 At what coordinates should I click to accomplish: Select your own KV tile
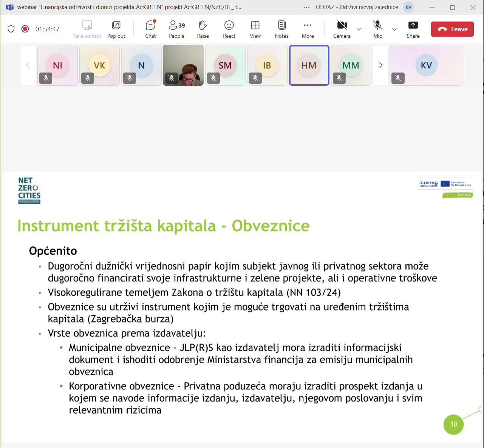tap(426, 65)
